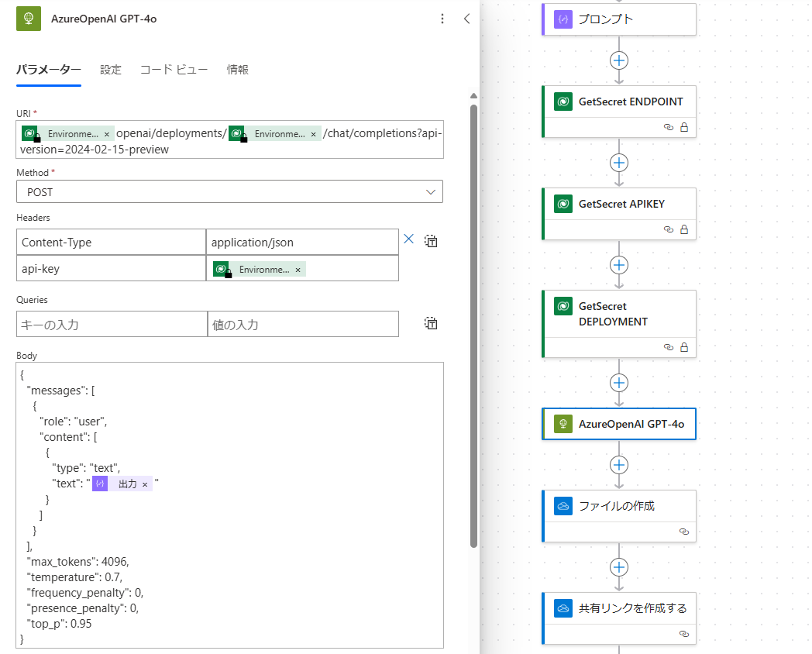Edit the application/json header value field
This screenshot has width=812, height=654.
tap(302, 242)
